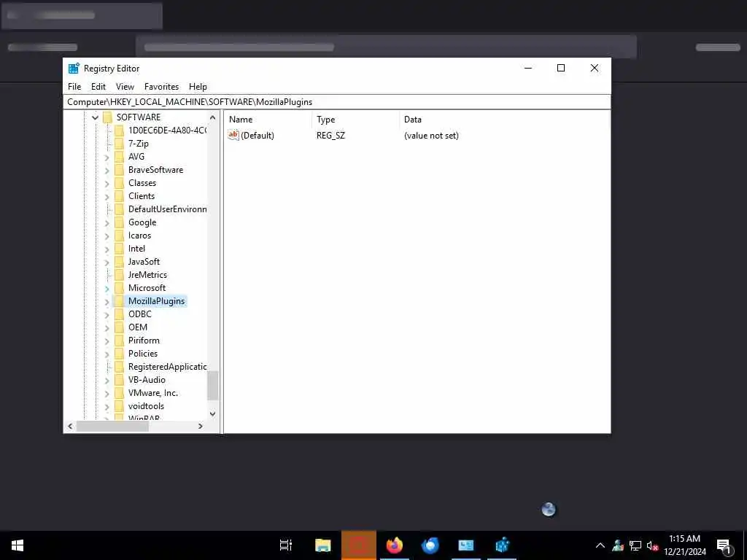The height and width of the screenshot is (560, 747).
Task: Click the (Default) string value icon
Action: click(x=233, y=135)
